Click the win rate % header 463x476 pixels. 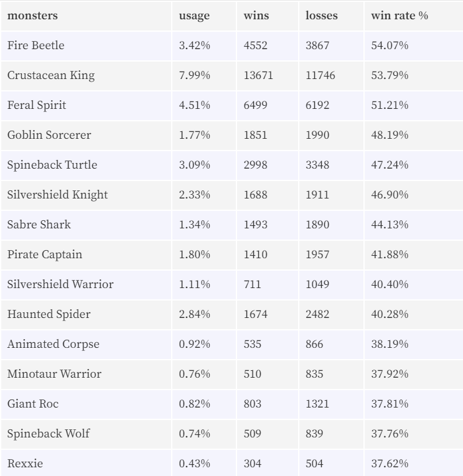[x=400, y=16]
